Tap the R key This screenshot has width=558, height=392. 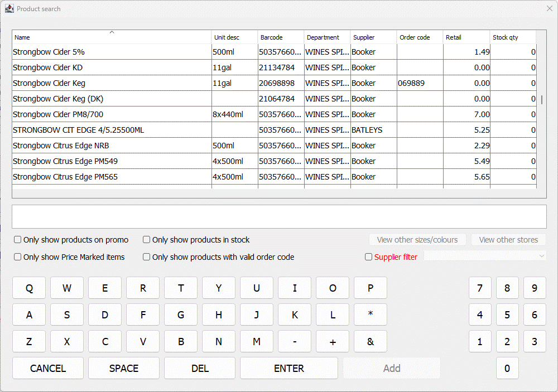(143, 288)
